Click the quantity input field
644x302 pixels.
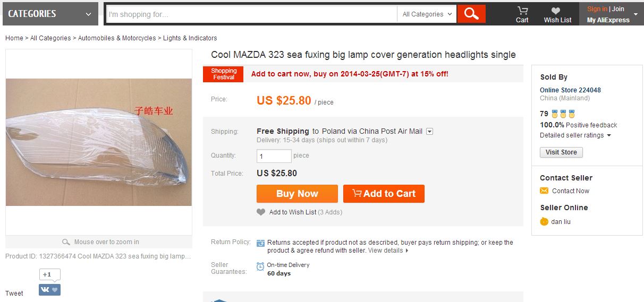coord(274,156)
